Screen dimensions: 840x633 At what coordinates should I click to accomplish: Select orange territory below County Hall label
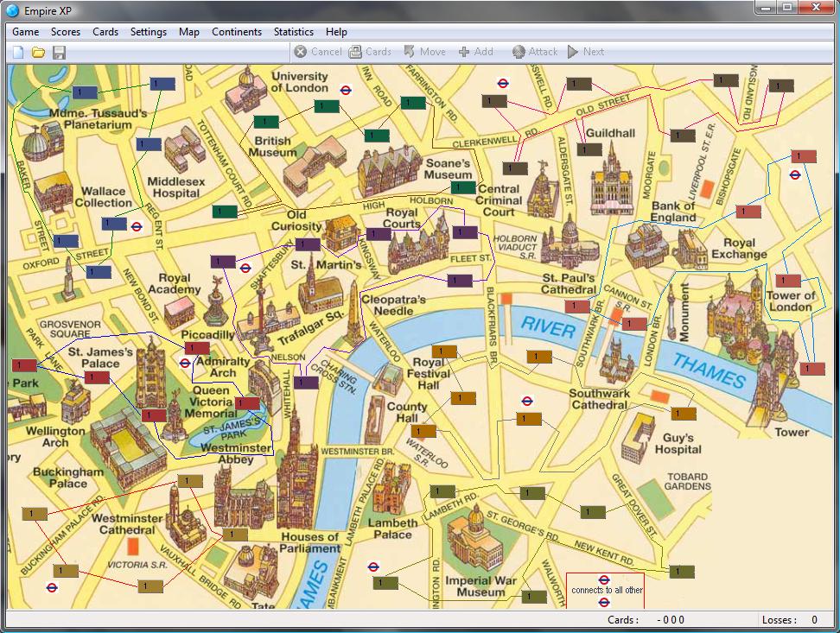tap(423, 431)
